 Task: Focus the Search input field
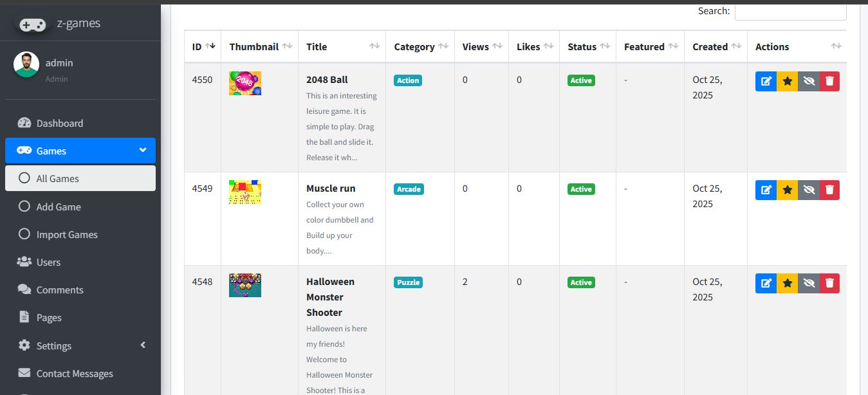(790, 12)
